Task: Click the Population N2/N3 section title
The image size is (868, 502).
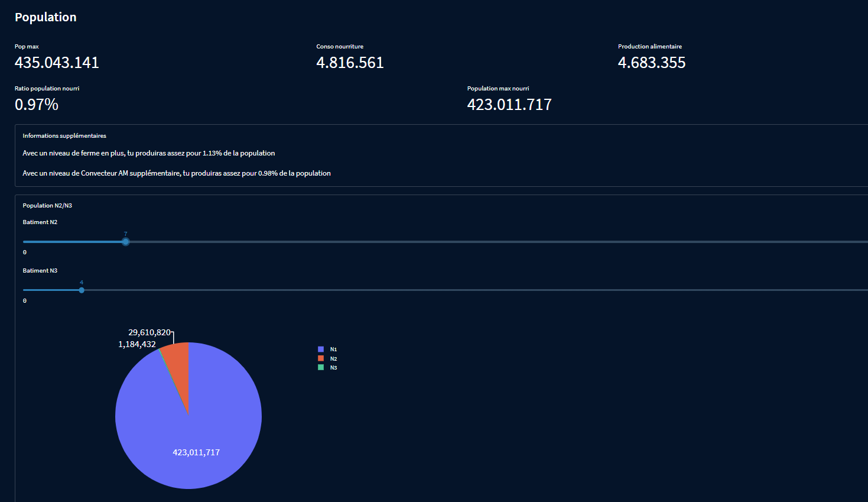Action: 47,206
